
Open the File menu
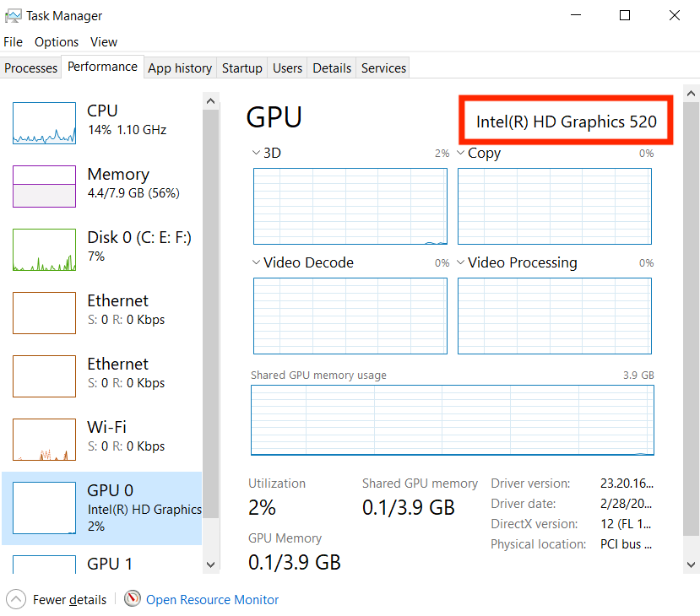[13, 42]
